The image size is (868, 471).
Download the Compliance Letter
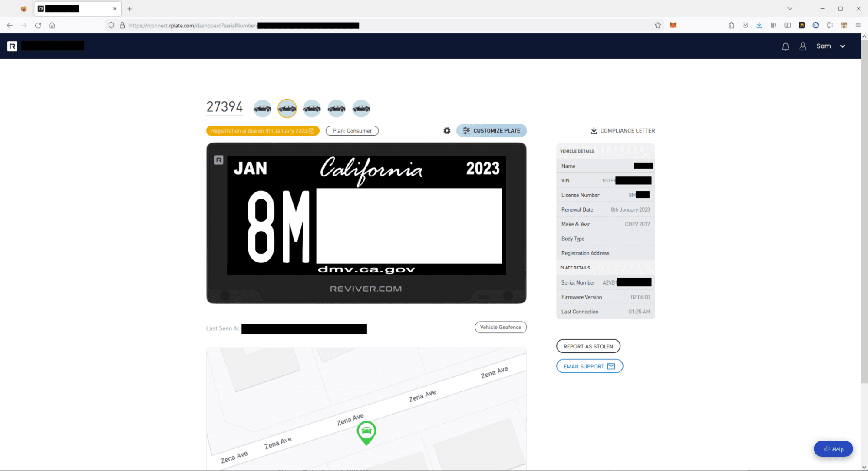point(623,131)
